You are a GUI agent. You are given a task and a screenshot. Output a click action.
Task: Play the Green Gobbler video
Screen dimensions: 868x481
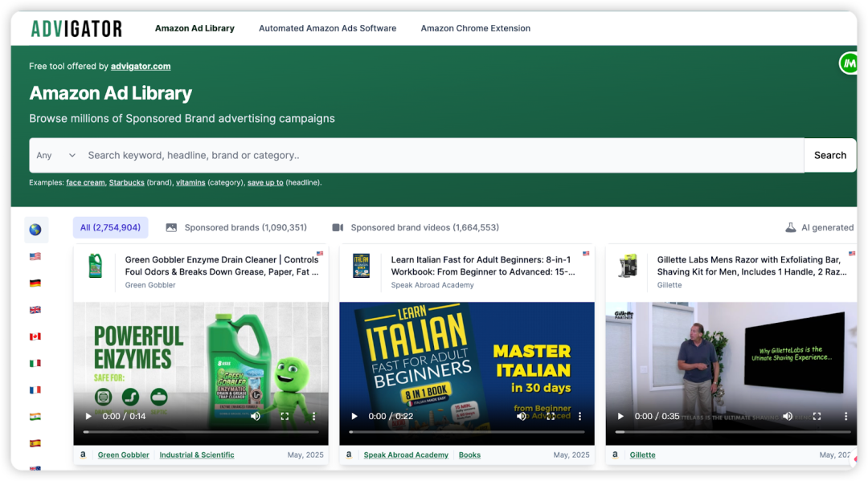click(88, 416)
